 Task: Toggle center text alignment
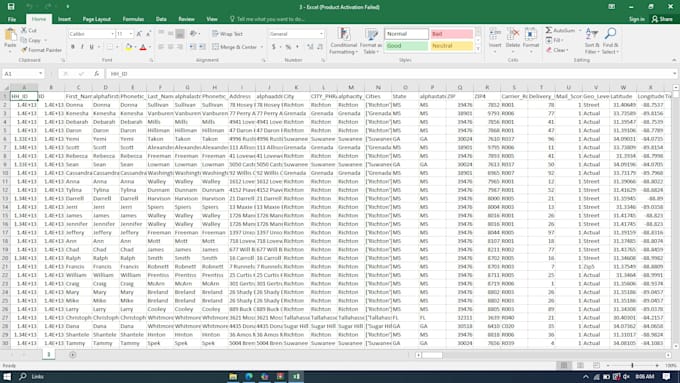[x=170, y=47]
